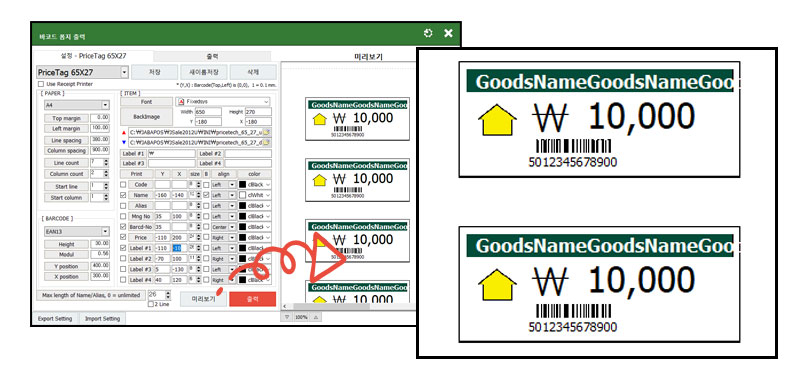Browse folder for the red-arrow image path
The image size is (800, 375).
tap(267, 133)
